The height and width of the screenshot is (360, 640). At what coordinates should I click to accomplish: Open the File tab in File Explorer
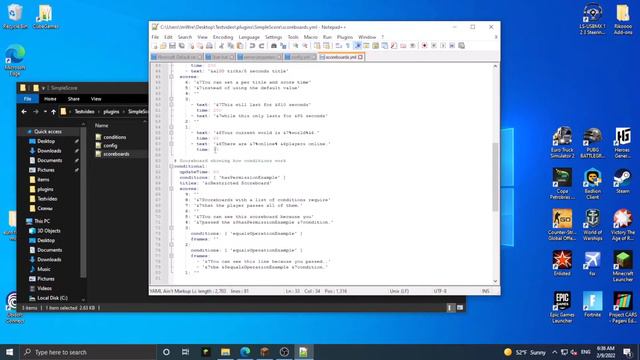[27, 99]
